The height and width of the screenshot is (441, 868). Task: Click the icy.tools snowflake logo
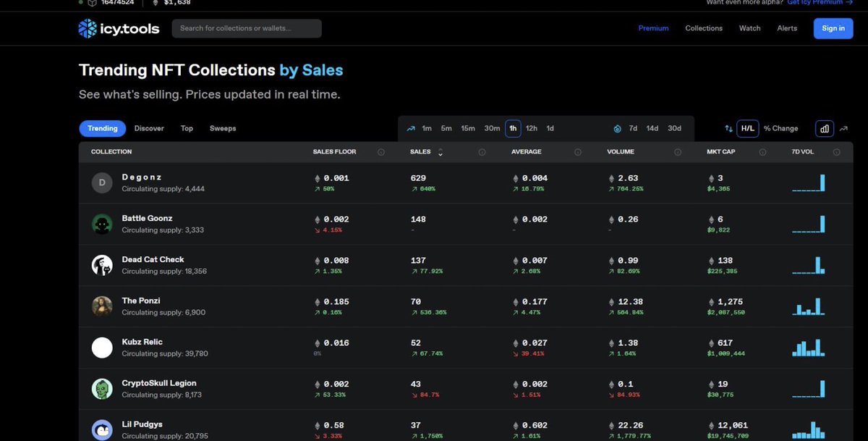pyautogui.click(x=87, y=28)
